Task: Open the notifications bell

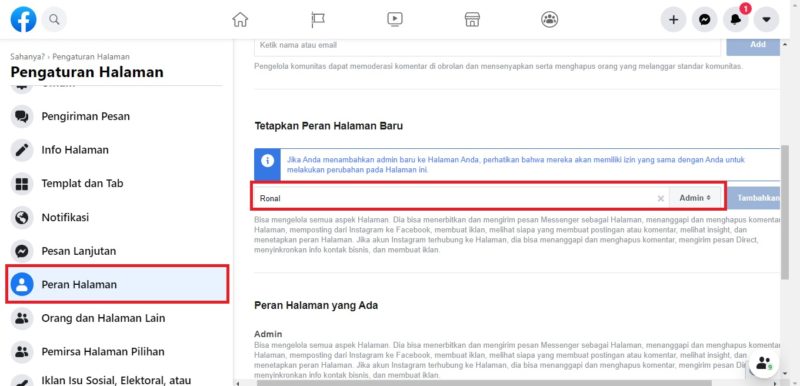Action: (x=736, y=20)
